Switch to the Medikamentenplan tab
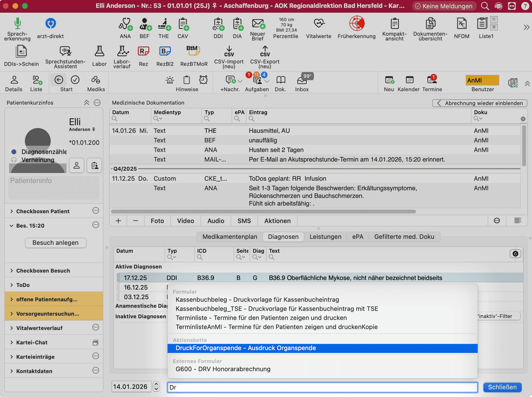Screen dimensions: 532x397 [230, 237]
